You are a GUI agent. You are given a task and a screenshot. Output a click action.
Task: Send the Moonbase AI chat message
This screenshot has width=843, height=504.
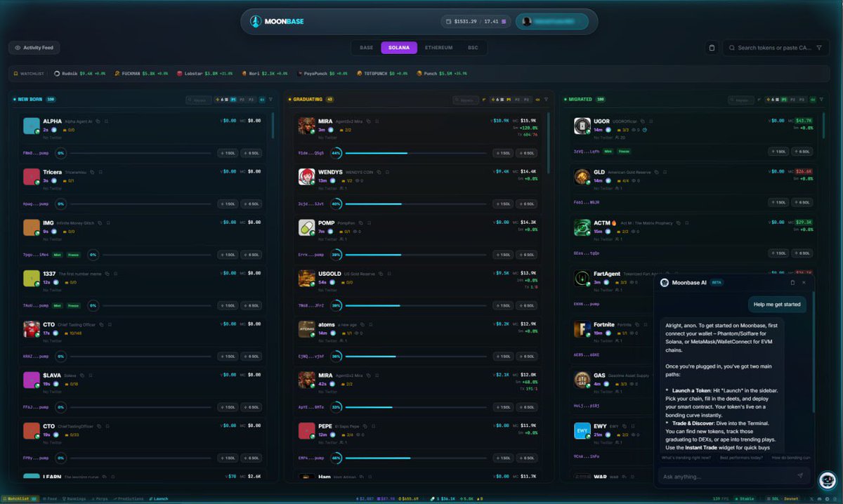click(799, 476)
